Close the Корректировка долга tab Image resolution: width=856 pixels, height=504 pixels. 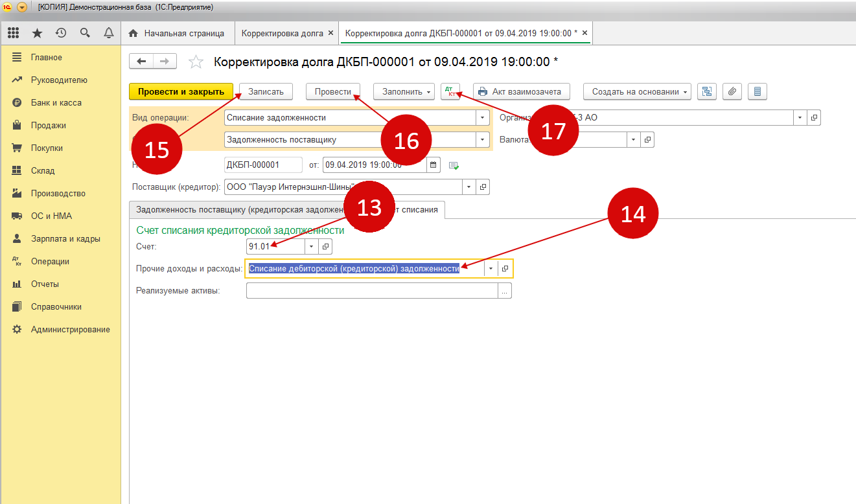pyautogui.click(x=330, y=32)
